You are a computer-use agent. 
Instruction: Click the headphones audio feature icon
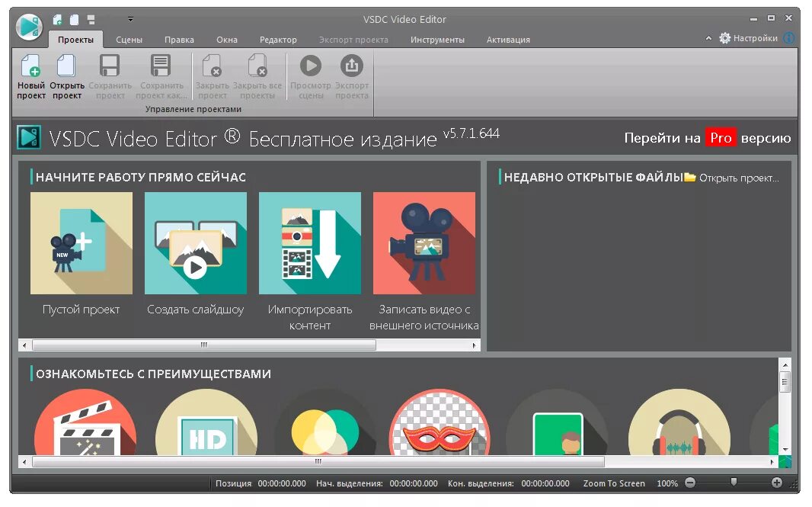[x=679, y=422]
